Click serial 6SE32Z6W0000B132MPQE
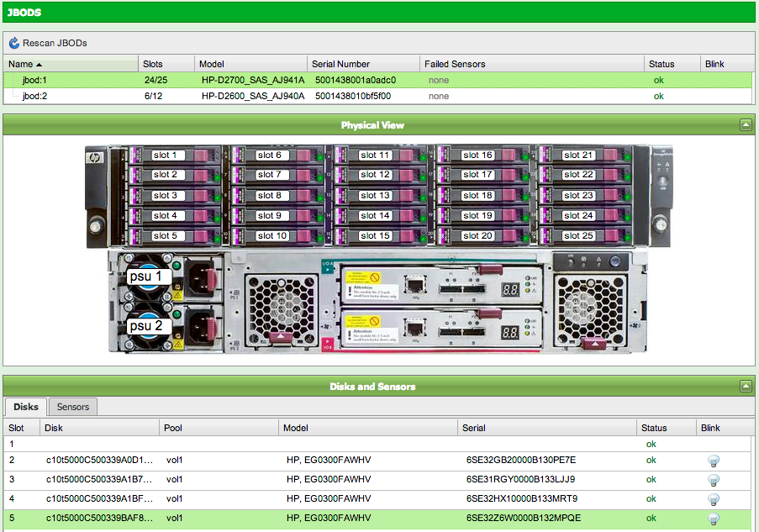 click(x=524, y=519)
